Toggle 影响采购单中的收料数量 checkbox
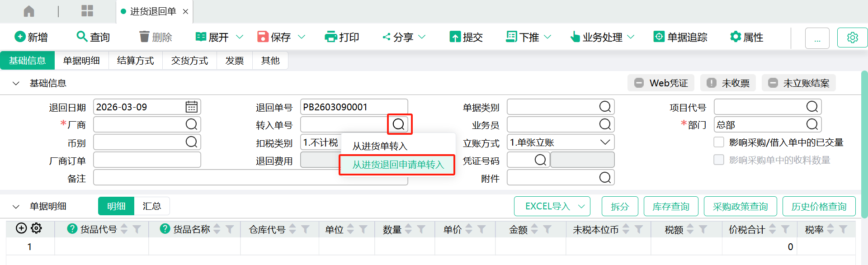 [719, 160]
